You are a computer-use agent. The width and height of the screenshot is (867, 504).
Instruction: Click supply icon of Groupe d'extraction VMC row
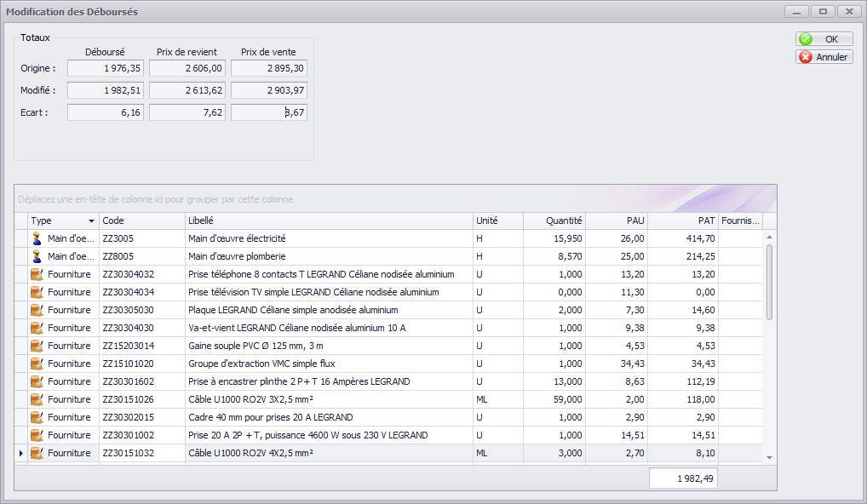[x=37, y=364]
